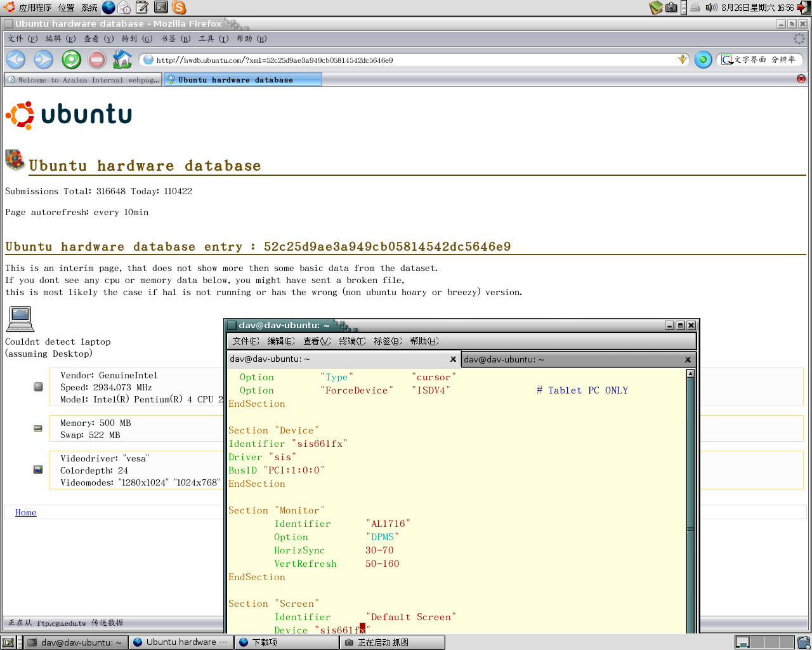This screenshot has height=650, width=812.
Task: Click show desktop button in bottom panel
Action: click(x=8, y=642)
